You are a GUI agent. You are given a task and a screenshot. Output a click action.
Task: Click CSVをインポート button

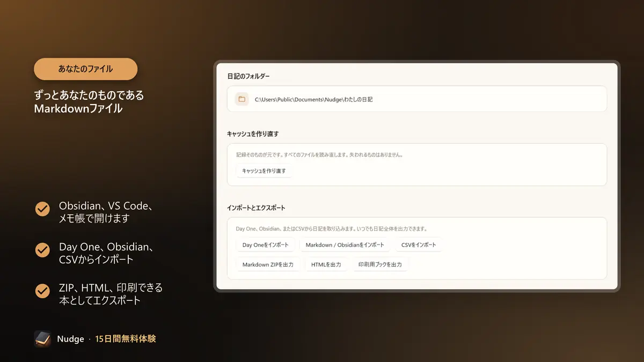[419, 245]
